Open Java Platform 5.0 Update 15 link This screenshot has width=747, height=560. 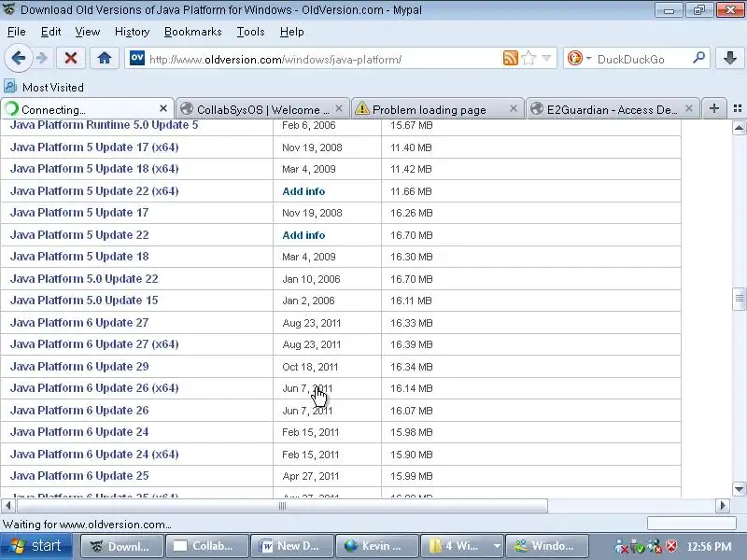pos(84,301)
